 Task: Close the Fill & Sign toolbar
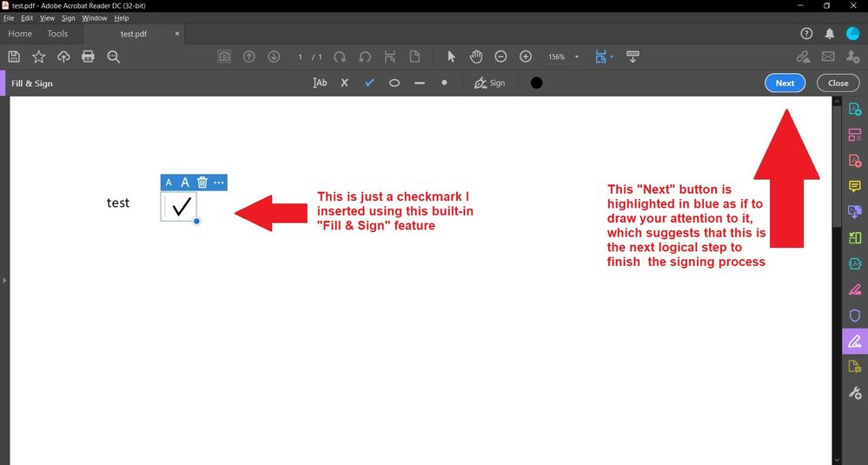(838, 83)
